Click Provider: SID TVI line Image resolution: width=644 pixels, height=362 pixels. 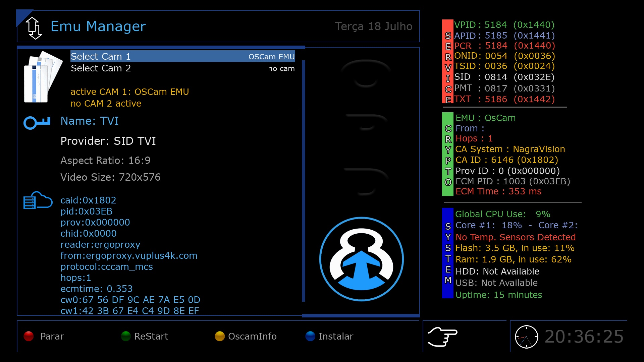tap(108, 141)
